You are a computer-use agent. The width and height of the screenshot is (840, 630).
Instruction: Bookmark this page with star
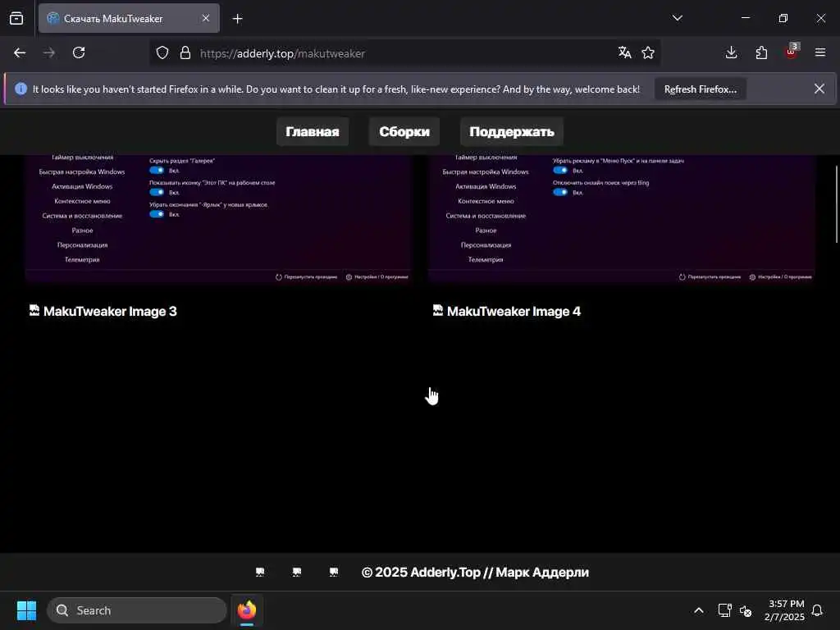(648, 52)
